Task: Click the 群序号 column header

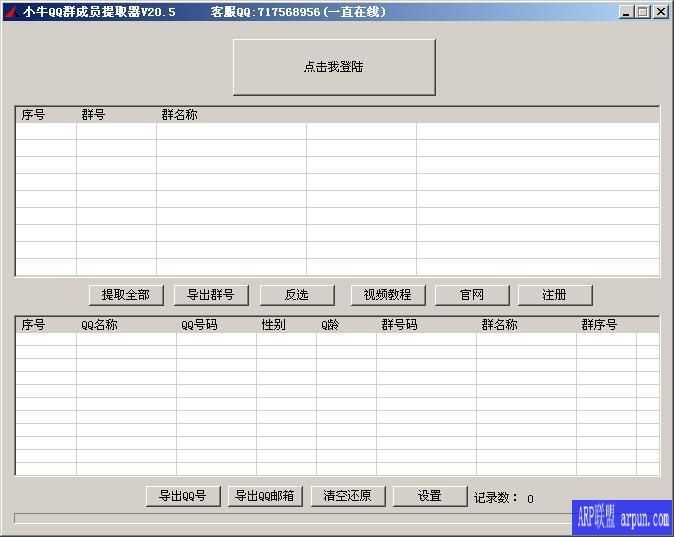Action: [607, 325]
